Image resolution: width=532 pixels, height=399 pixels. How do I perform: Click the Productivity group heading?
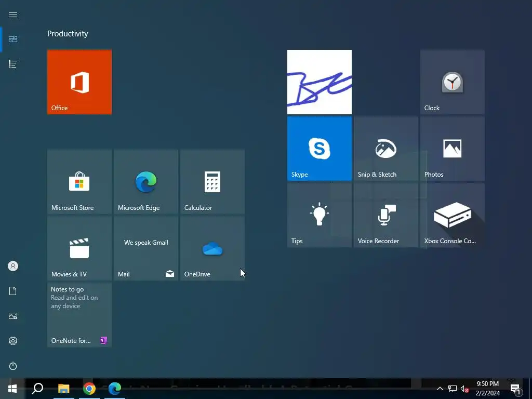coord(68,34)
